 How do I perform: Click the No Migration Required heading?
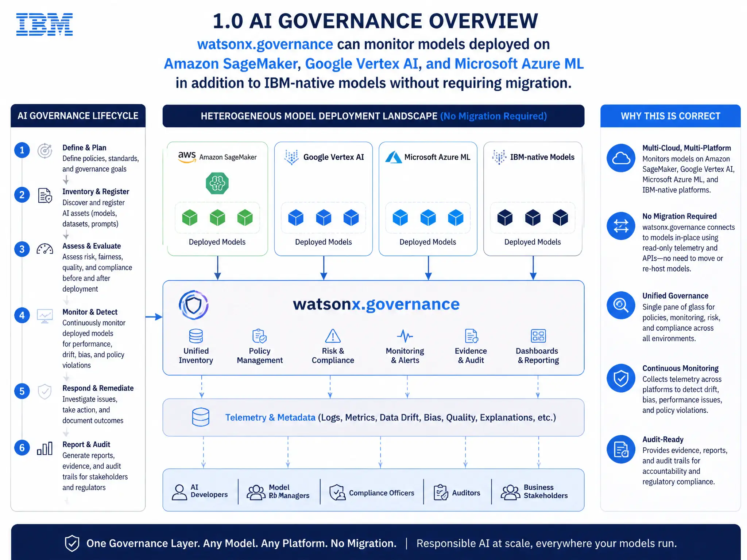[680, 216]
